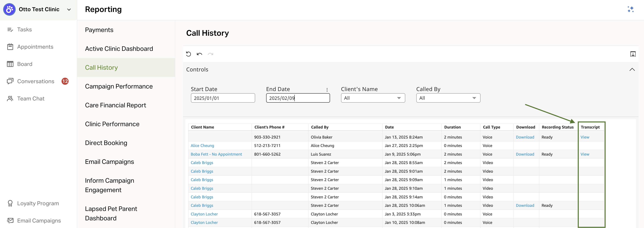Screen dimensions: 644x228
Task: Click the Email Campaigns envelope icon in sidebar
Action: pos(10,221)
